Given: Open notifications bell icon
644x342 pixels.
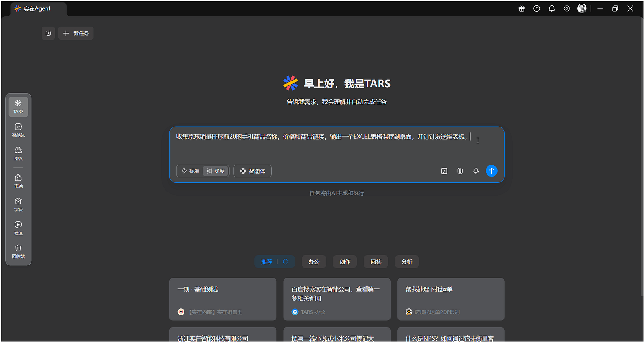Looking at the screenshot, I should point(552,8).
